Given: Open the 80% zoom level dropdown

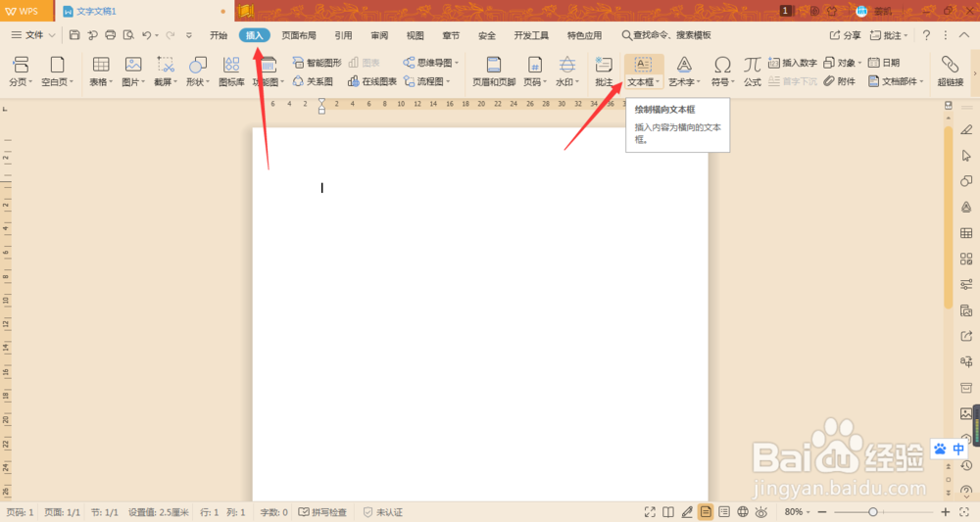Looking at the screenshot, I should point(808,512).
